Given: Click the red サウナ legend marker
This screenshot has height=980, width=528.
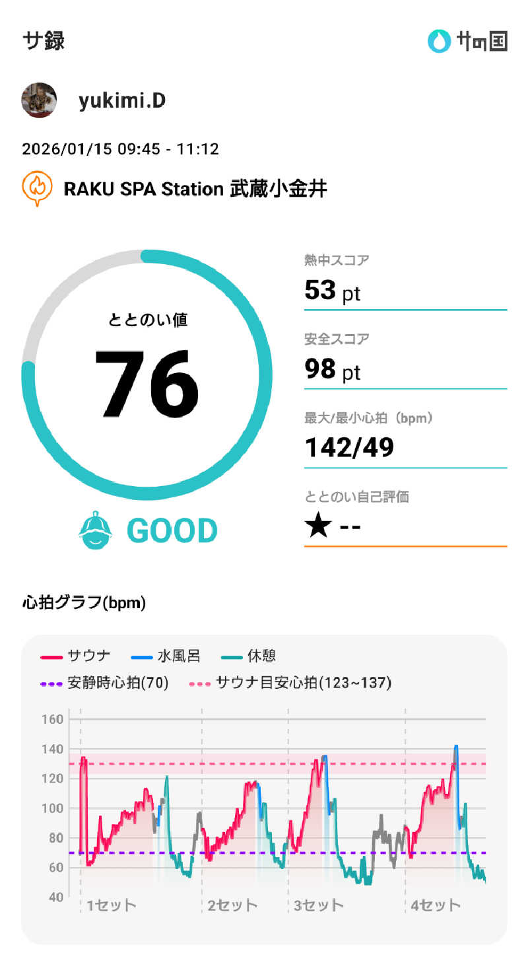Looking at the screenshot, I should (x=51, y=656).
